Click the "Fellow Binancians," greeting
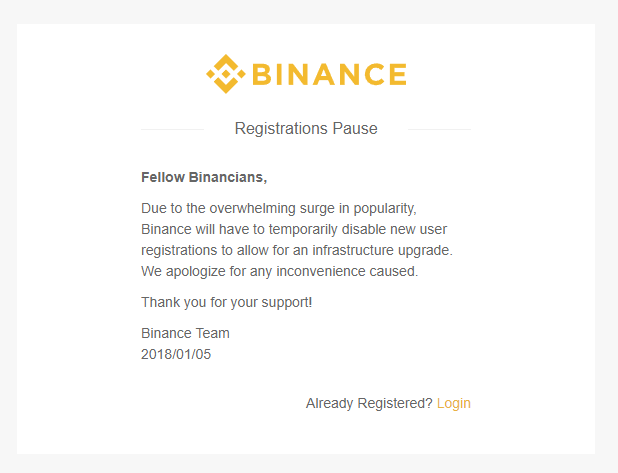The width and height of the screenshot is (618, 473). (x=204, y=177)
